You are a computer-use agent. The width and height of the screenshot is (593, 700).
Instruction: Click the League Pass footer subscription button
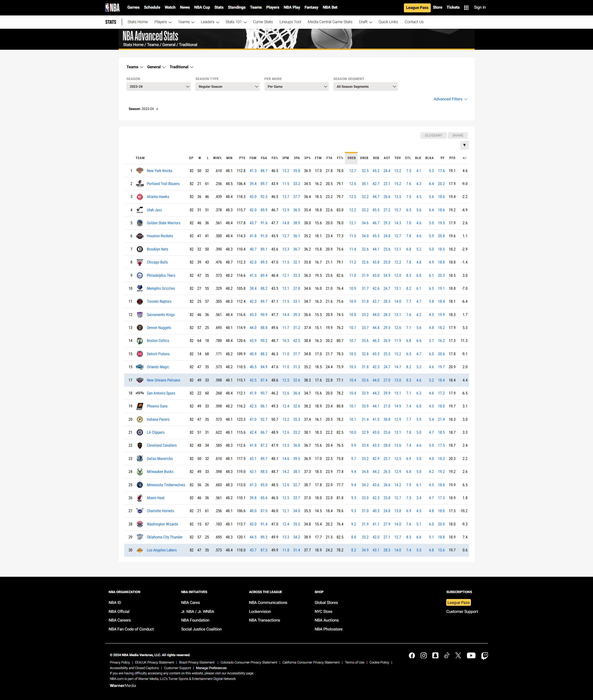pyautogui.click(x=458, y=603)
